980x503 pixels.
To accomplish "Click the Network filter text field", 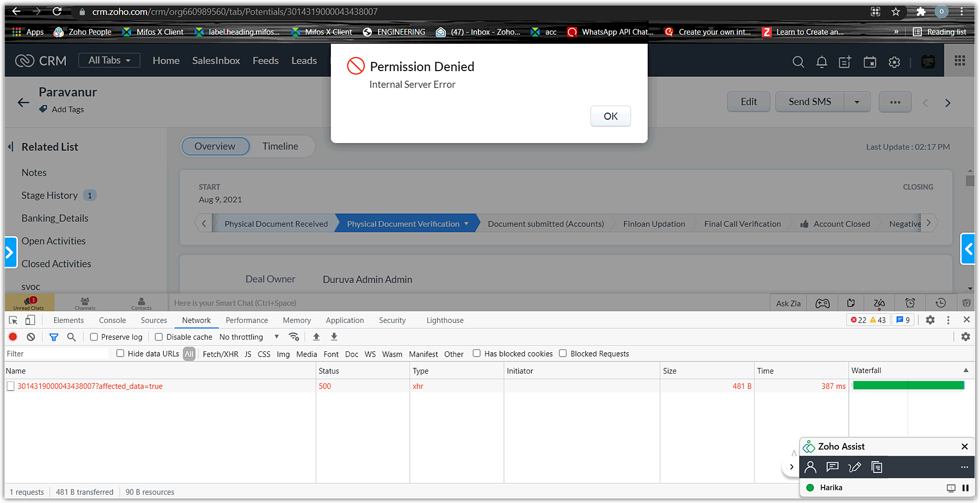I will 56,354.
